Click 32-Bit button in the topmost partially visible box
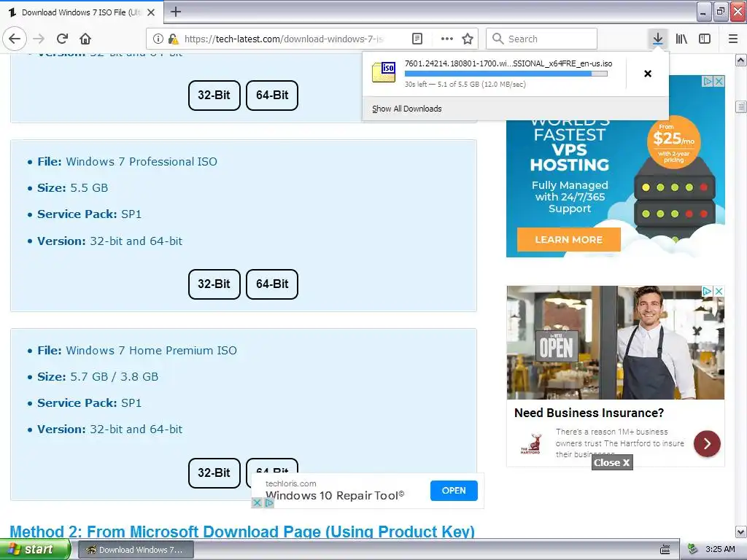 click(214, 96)
